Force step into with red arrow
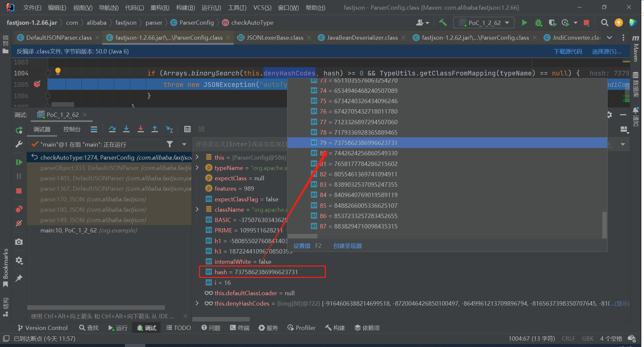The width and height of the screenshot is (644, 347). click(141, 129)
